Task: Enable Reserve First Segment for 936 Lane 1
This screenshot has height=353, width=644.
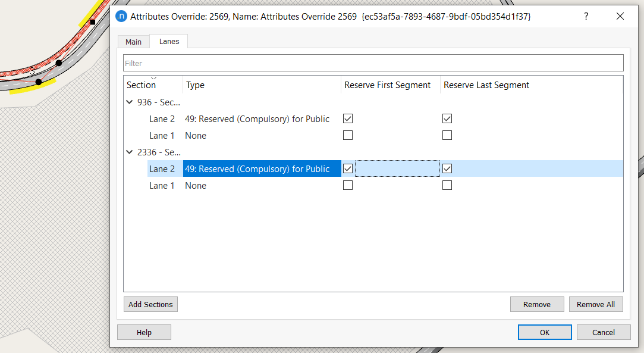Action: click(x=348, y=135)
